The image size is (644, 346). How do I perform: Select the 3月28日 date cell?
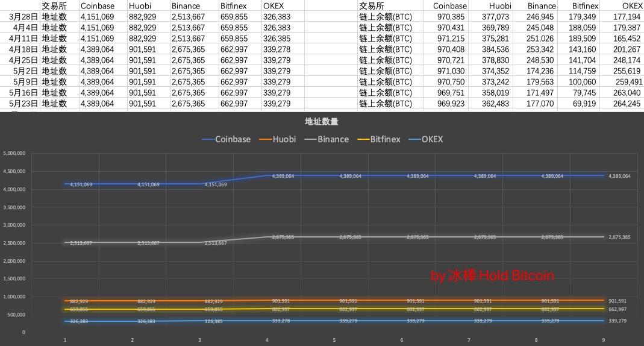pos(23,17)
